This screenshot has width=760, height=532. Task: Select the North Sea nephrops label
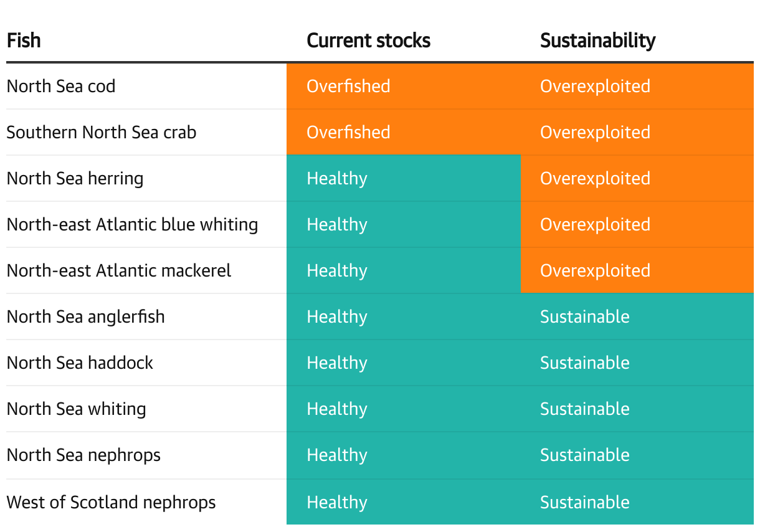83,455
